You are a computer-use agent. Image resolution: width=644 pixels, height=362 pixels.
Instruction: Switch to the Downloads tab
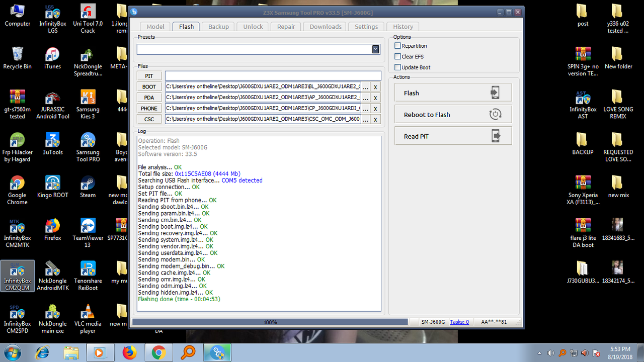(x=326, y=27)
